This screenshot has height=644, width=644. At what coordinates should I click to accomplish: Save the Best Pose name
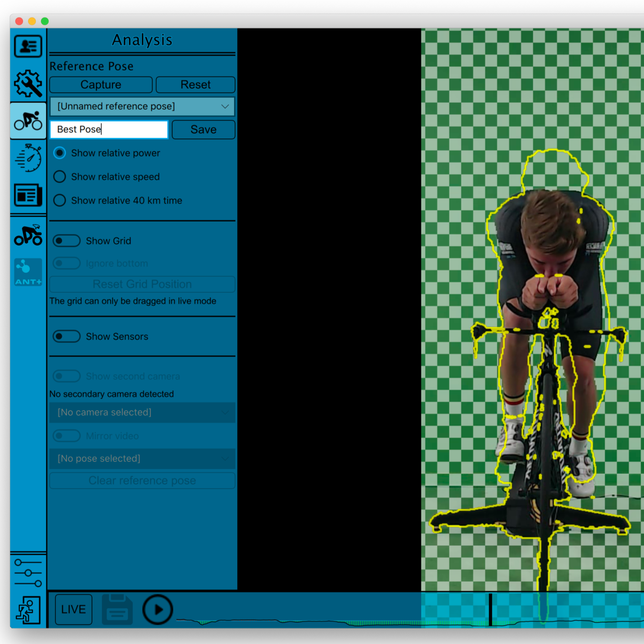[x=203, y=129]
